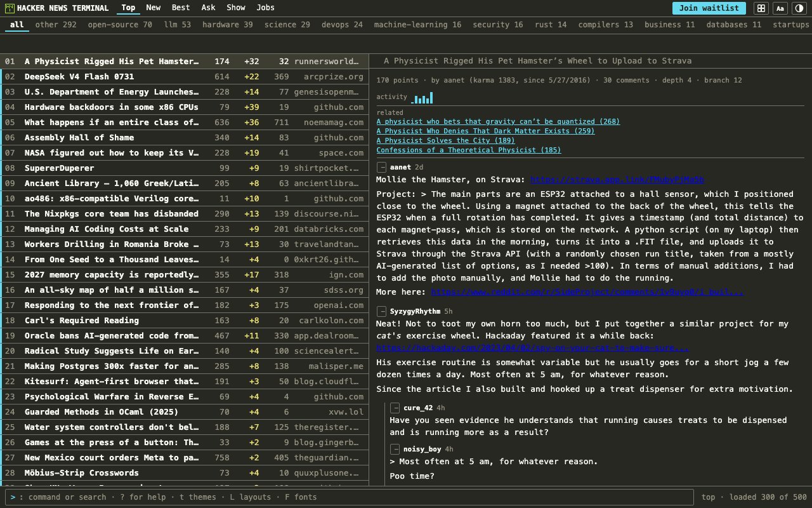Screen dimensions: 812x508
Task: Filter by business 11 tag
Action: click(670, 25)
